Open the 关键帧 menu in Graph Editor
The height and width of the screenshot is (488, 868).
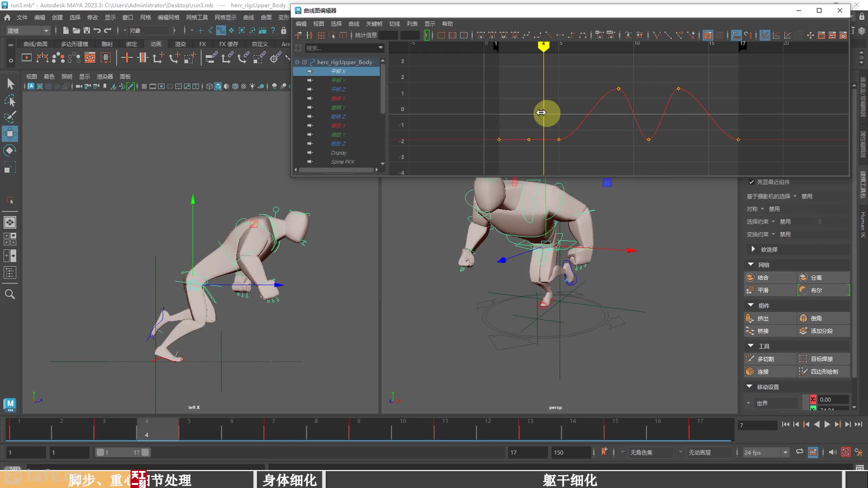pos(374,24)
